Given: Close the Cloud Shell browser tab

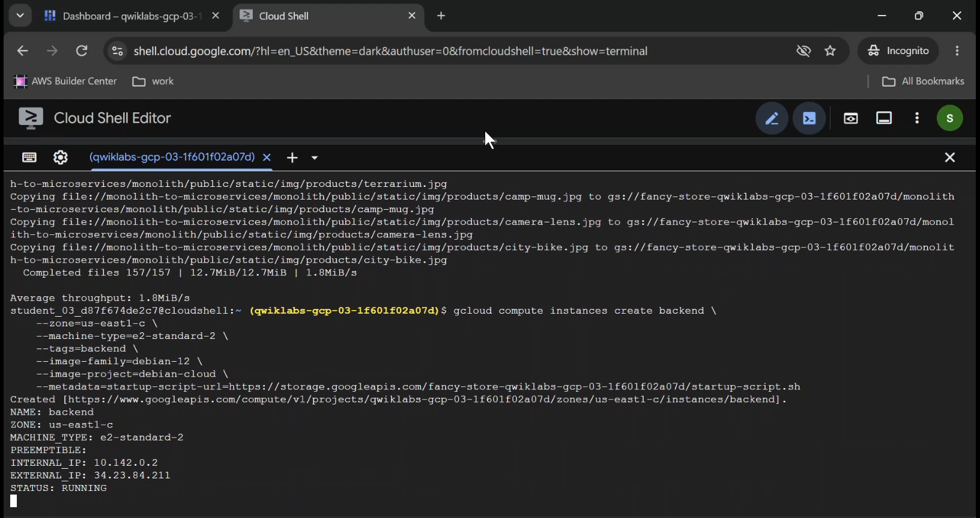Looking at the screenshot, I should (x=412, y=16).
